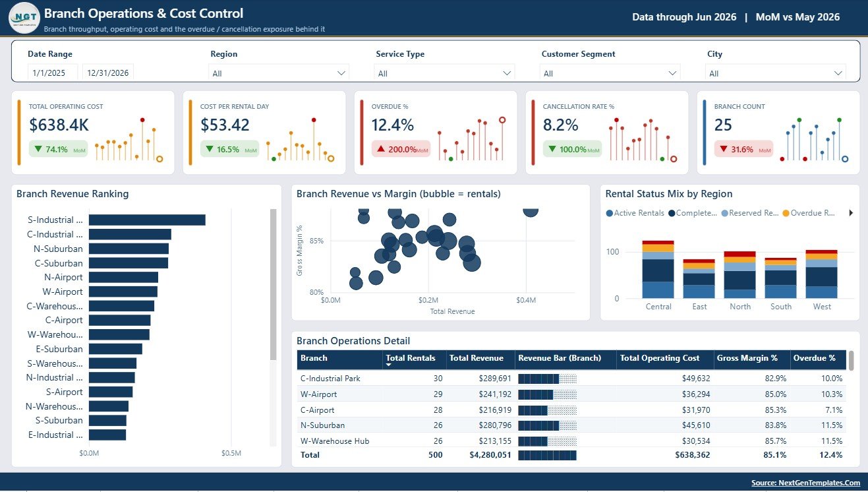
Task: Open the City dropdown
Action: (x=776, y=73)
